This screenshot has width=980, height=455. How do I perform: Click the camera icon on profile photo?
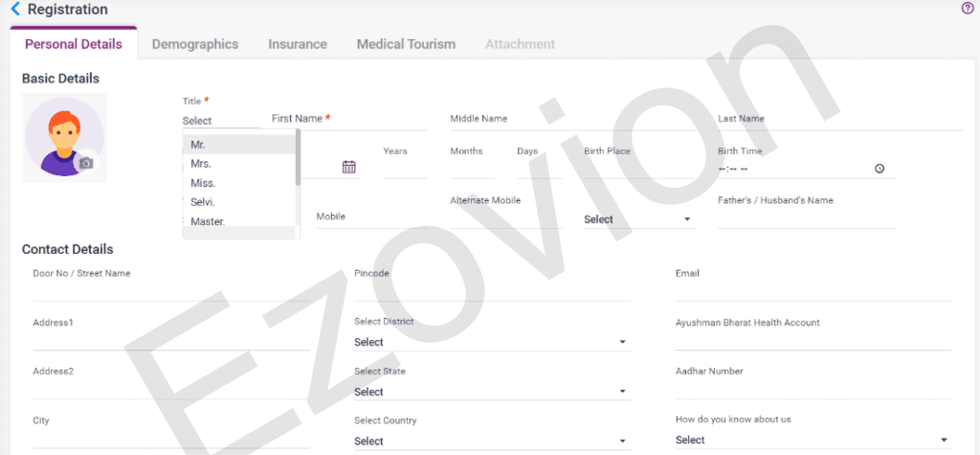tap(86, 163)
